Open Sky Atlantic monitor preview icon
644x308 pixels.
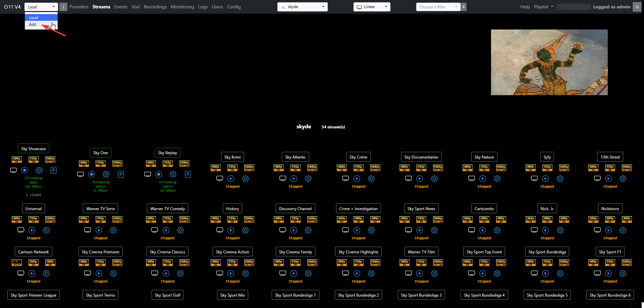click(283, 178)
